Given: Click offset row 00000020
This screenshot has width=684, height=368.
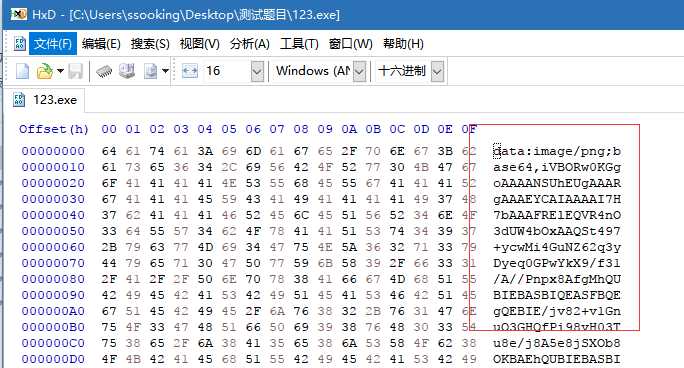Looking at the screenshot, I should (53, 183).
